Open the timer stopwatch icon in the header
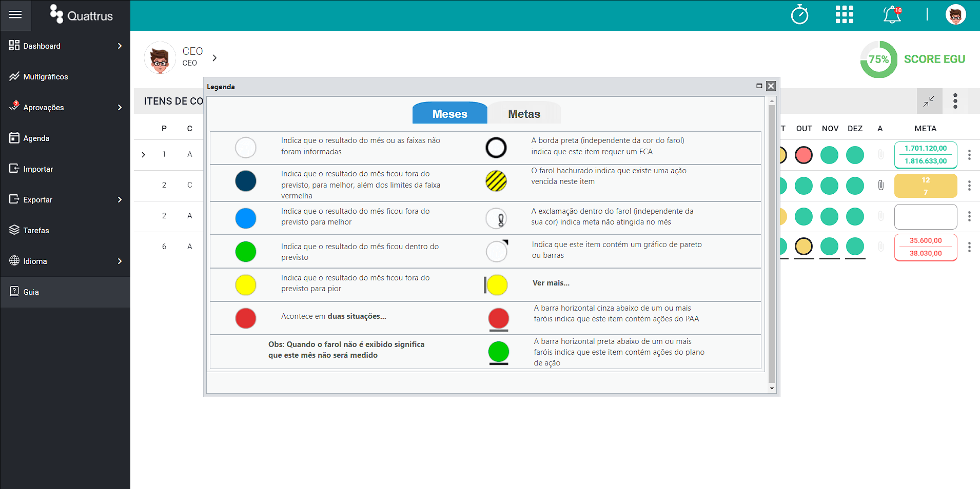980x489 pixels. (799, 14)
